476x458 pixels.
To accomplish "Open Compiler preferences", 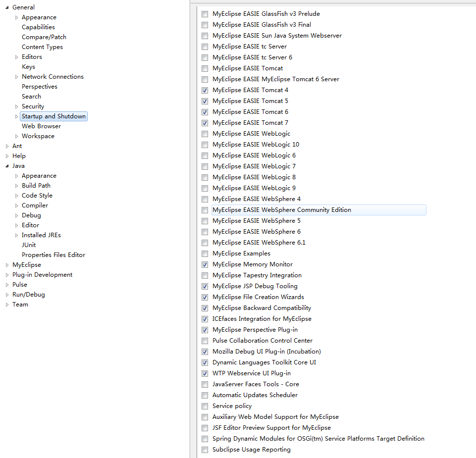I will [35, 205].
